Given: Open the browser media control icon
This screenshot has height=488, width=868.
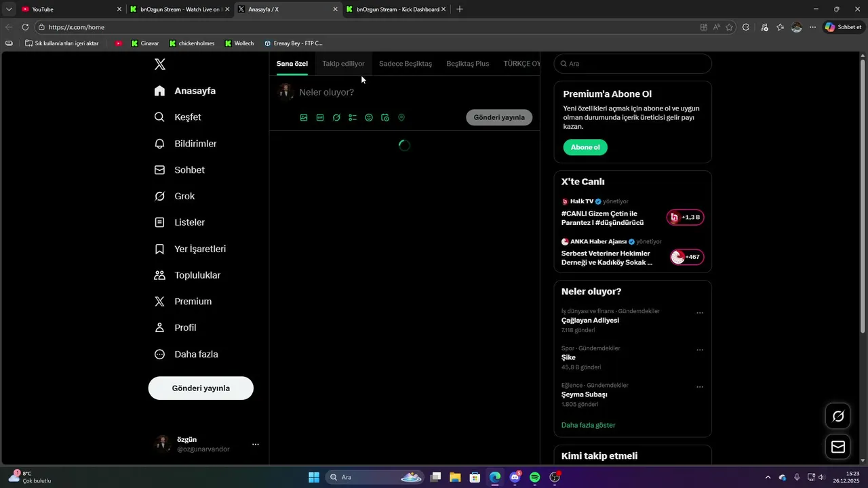Looking at the screenshot, I should pyautogui.click(x=764, y=27).
